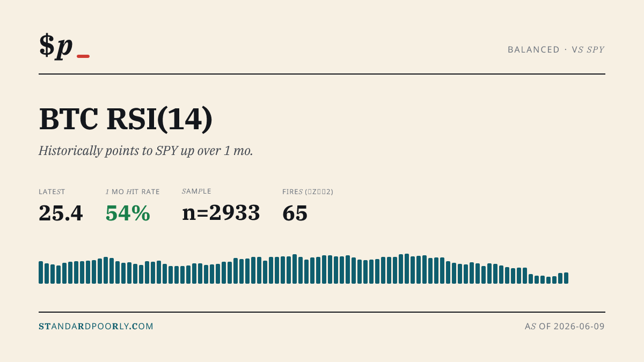Click the AS OF 2026-06-09 date
The image size is (644, 362).
pyautogui.click(x=565, y=326)
